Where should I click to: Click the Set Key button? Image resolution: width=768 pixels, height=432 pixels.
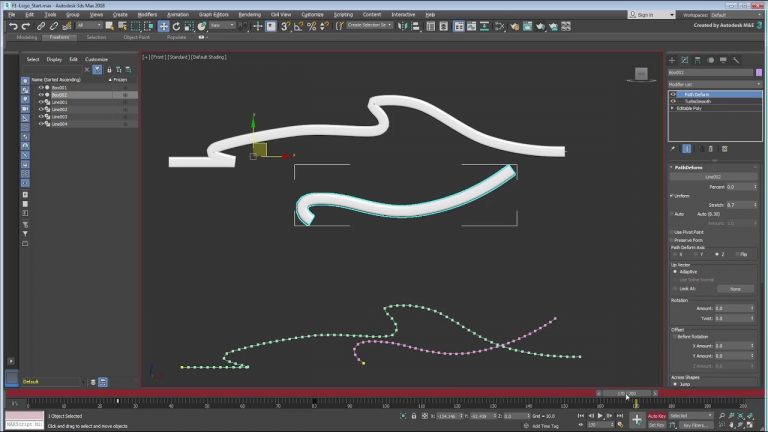point(657,425)
